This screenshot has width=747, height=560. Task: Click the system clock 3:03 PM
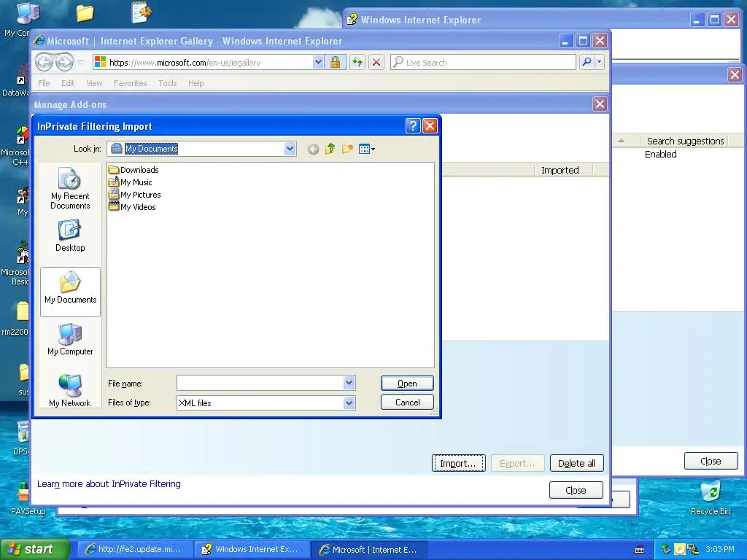[x=720, y=549]
